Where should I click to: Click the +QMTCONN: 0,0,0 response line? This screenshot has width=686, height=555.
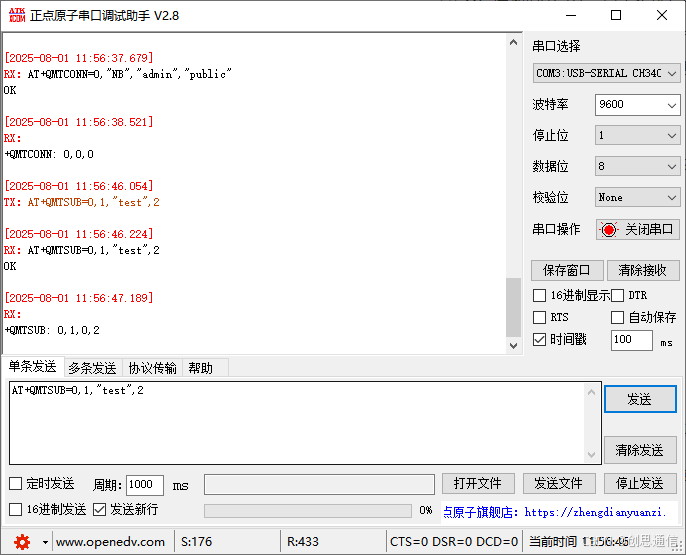click(49, 154)
